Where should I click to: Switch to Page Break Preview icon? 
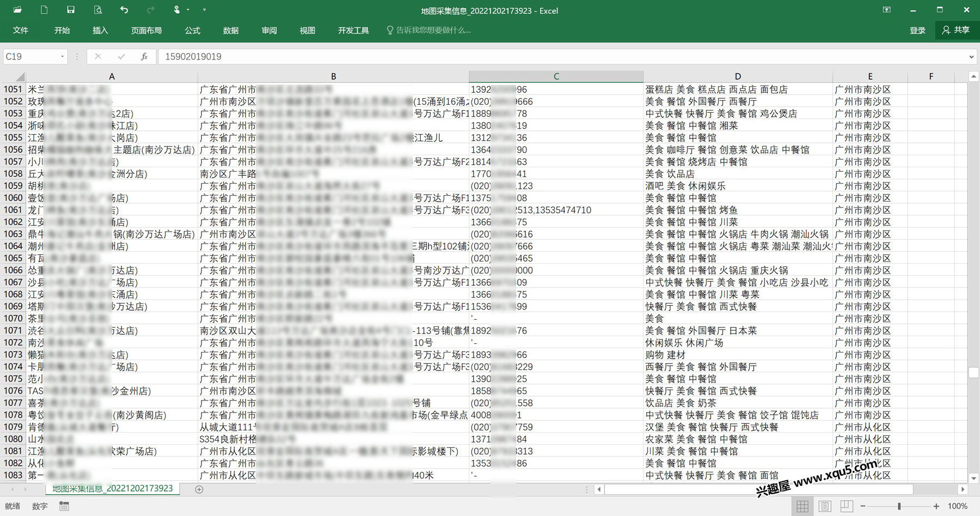pyautogui.click(x=847, y=506)
